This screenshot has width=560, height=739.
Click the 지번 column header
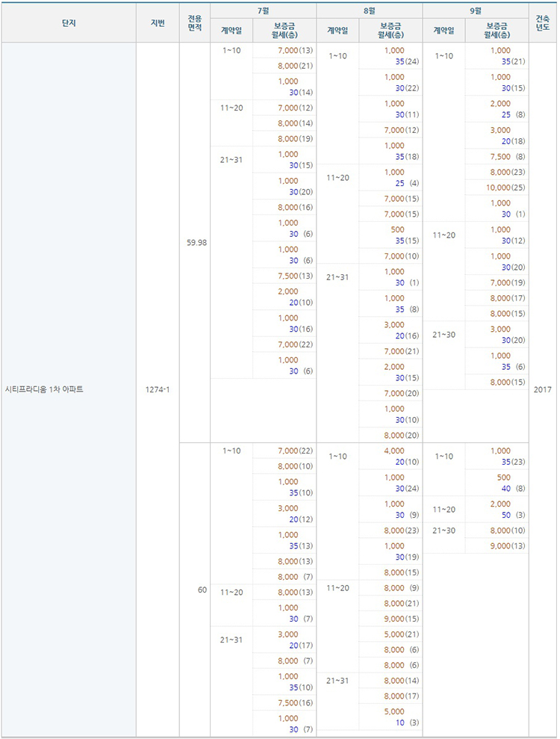pyautogui.click(x=158, y=22)
